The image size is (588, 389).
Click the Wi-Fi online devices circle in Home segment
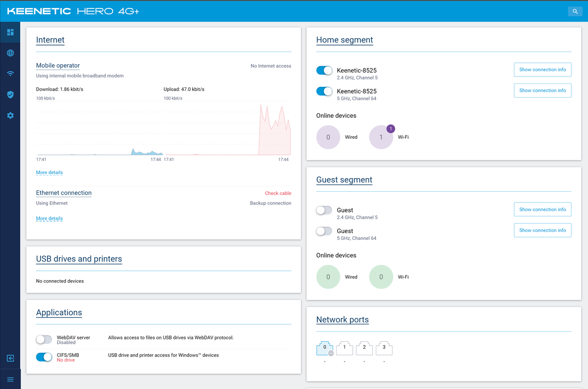(381, 137)
